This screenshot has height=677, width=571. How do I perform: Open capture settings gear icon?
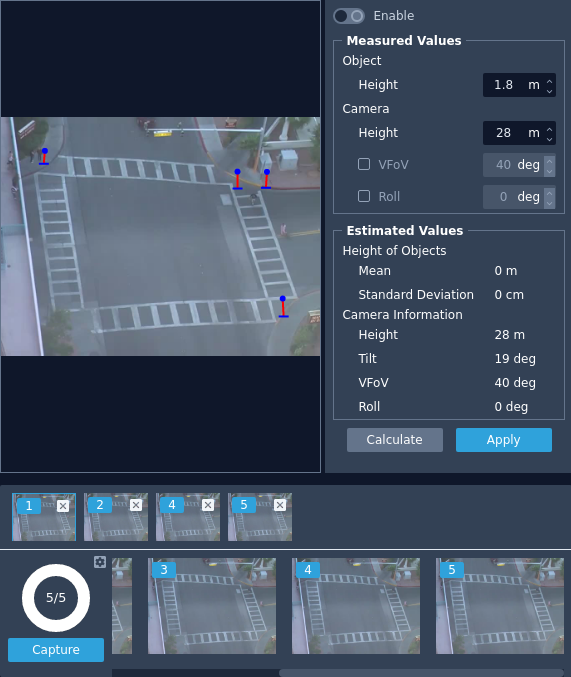click(100, 562)
